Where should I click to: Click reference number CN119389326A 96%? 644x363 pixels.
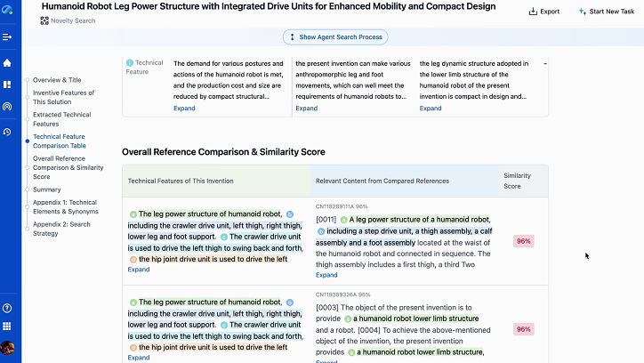click(x=343, y=294)
